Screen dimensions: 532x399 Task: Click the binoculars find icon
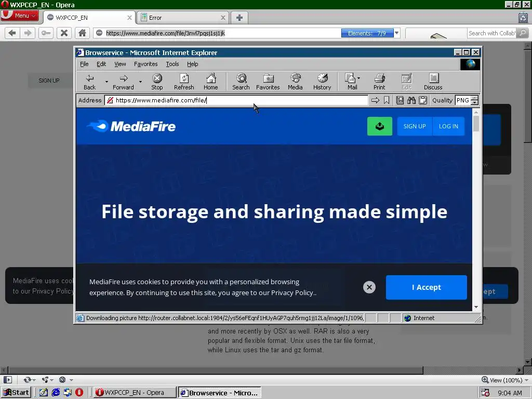point(411,100)
